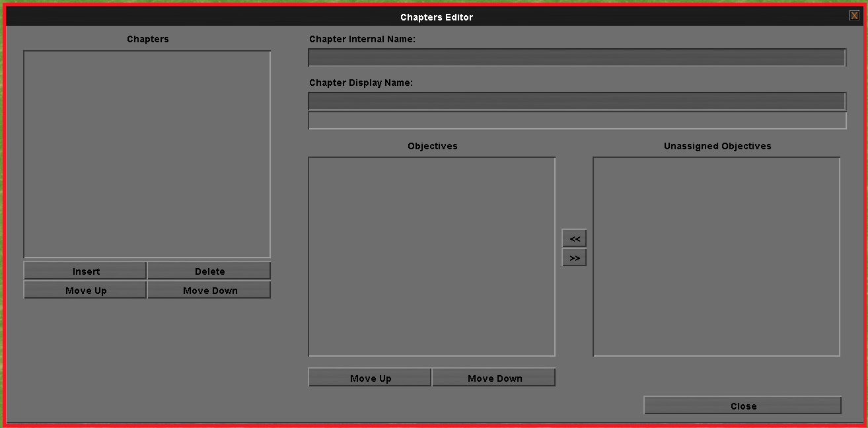Image resolution: width=868 pixels, height=428 pixels.
Task: Click the field below Chapter Display Name
Action: click(x=577, y=121)
